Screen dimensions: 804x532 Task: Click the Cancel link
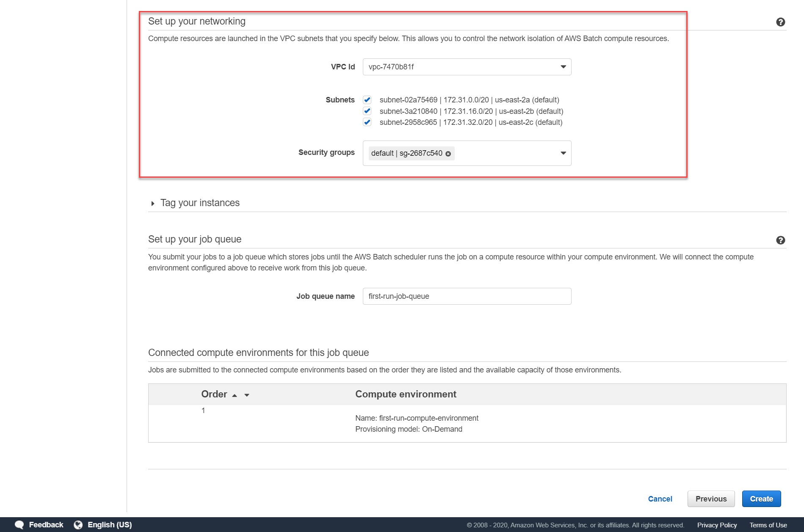(x=660, y=499)
